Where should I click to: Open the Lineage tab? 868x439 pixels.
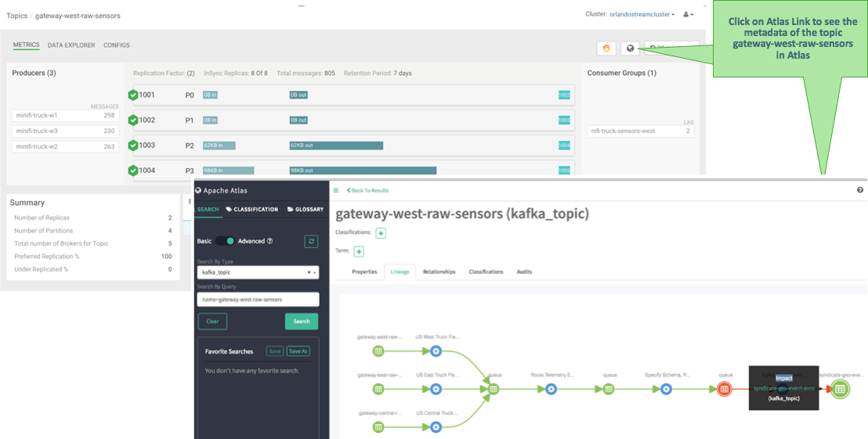pos(400,272)
